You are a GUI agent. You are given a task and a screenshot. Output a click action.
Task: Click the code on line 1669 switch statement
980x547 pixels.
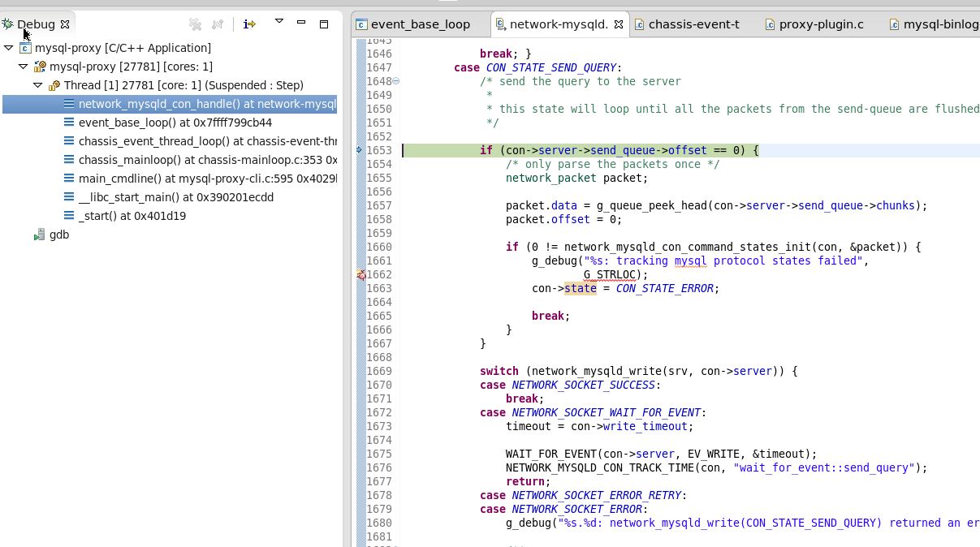point(638,371)
